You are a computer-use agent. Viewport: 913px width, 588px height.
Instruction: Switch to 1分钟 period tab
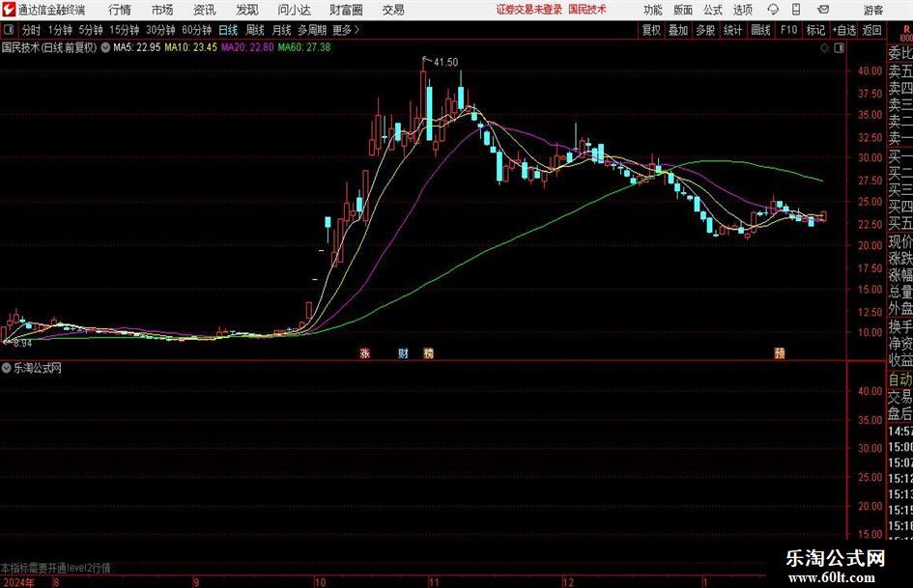60,30
